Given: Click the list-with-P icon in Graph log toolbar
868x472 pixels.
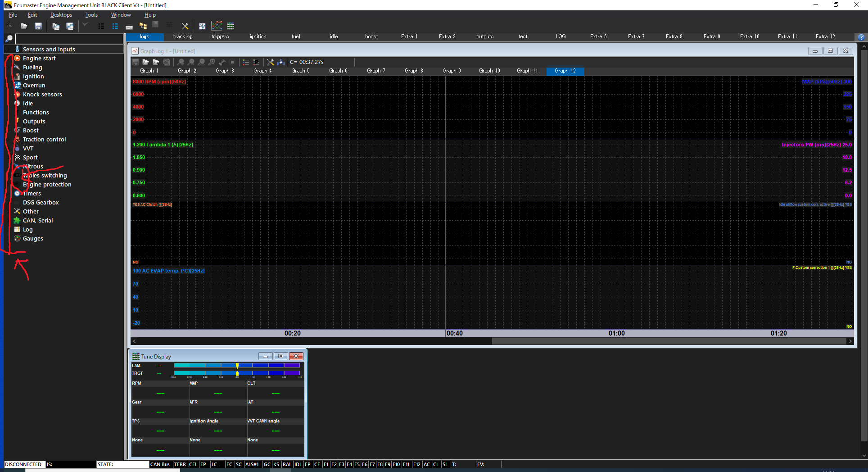Looking at the screenshot, I should pos(256,62).
